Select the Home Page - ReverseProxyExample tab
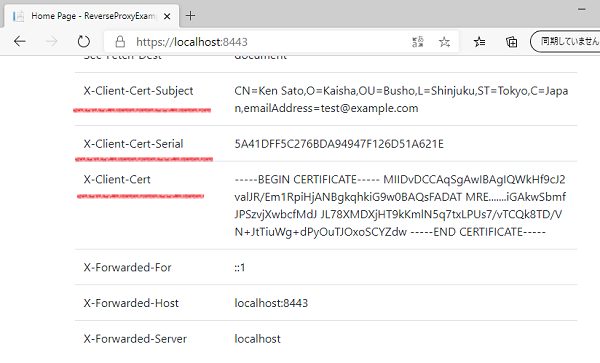Screen dimensions: 600x363 pyautogui.click(x=91, y=16)
